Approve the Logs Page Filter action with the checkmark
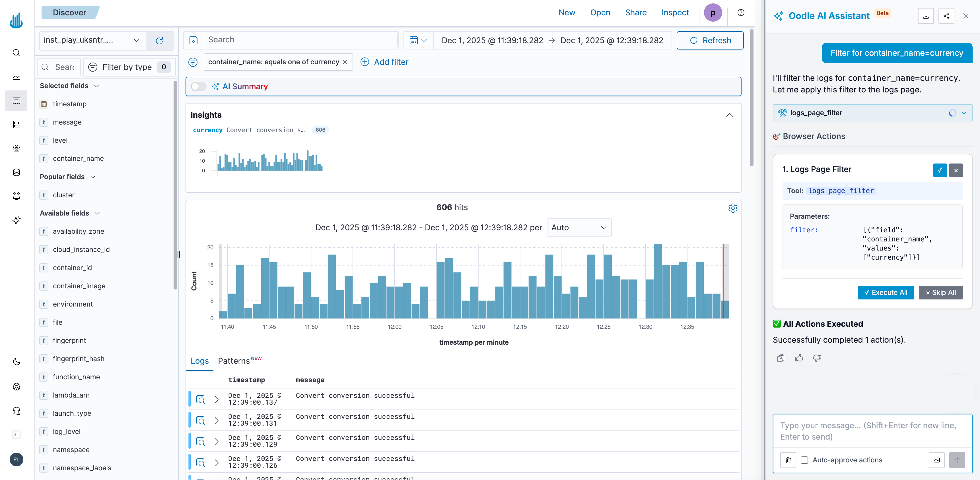This screenshot has width=980, height=480. pyautogui.click(x=940, y=170)
